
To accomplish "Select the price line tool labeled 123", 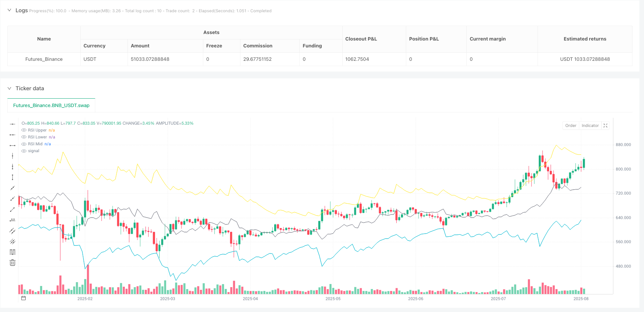I will 13,220.
